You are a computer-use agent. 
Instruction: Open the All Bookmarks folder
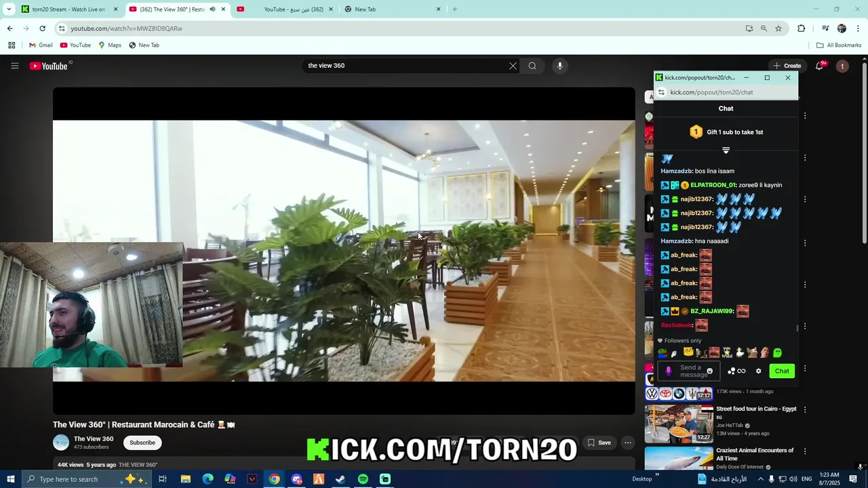(839, 45)
